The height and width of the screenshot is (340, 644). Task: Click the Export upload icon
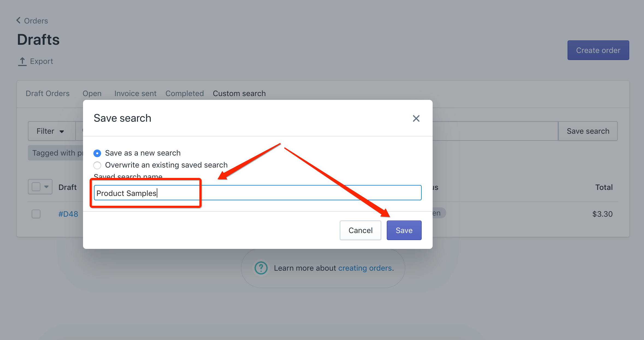pyautogui.click(x=22, y=62)
